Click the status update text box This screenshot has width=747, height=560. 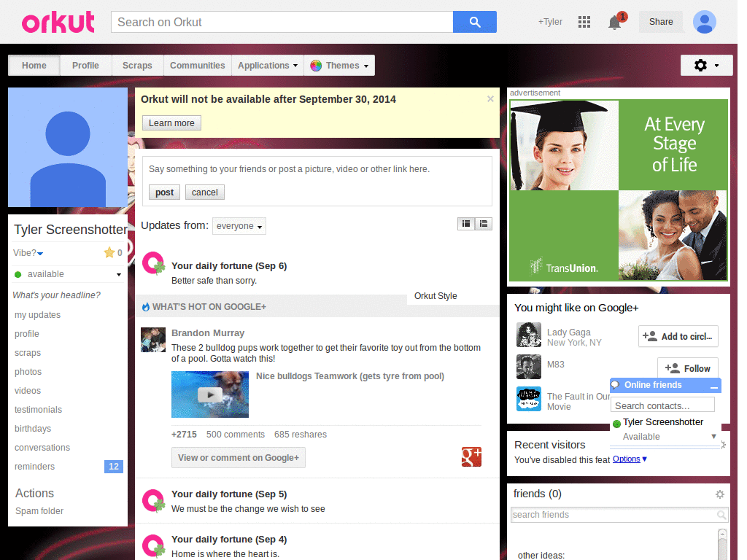coord(317,169)
